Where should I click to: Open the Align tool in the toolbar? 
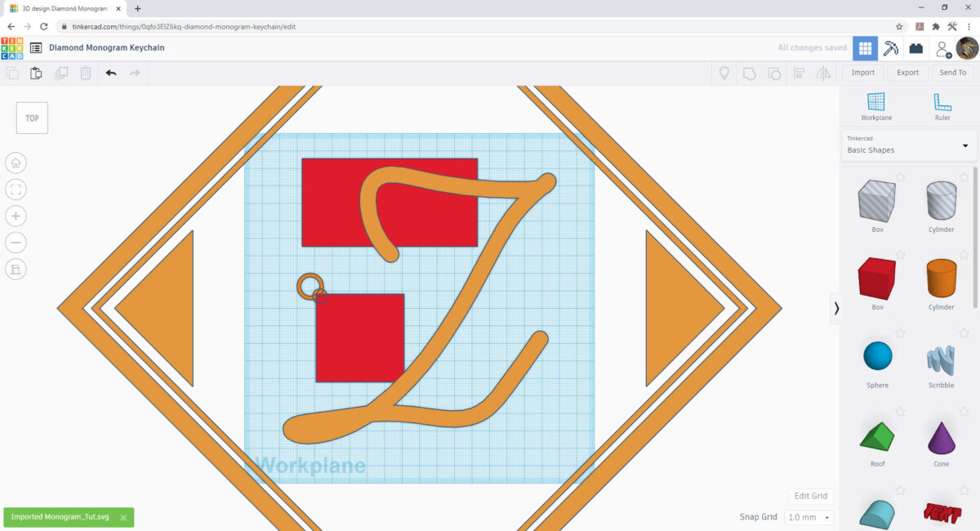(798, 73)
